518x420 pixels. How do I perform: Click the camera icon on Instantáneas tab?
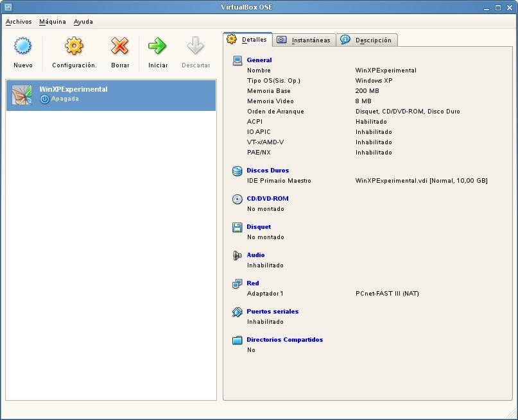[x=281, y=40]
